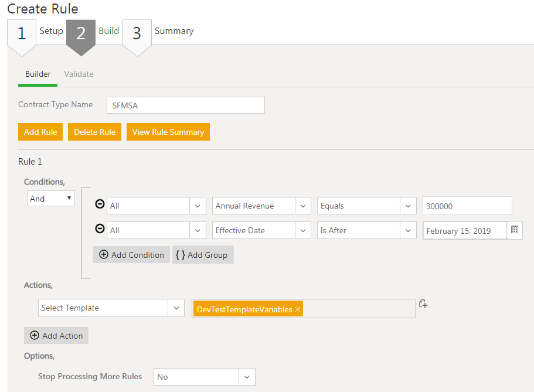The width and height of the screenshot is (534, 392).
Task: Click the Contract Type Name field
Action: [x=186, y=105]
